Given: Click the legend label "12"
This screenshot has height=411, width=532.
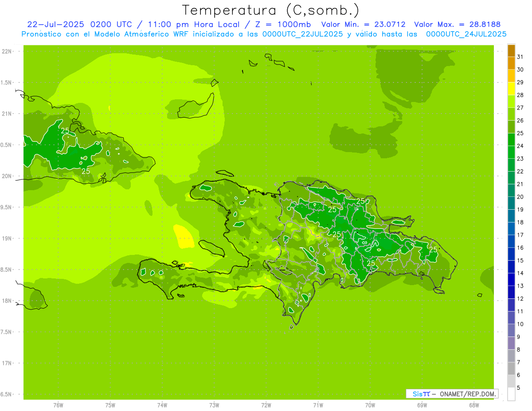Looking at the screenshot, I should tap(520, 298).
